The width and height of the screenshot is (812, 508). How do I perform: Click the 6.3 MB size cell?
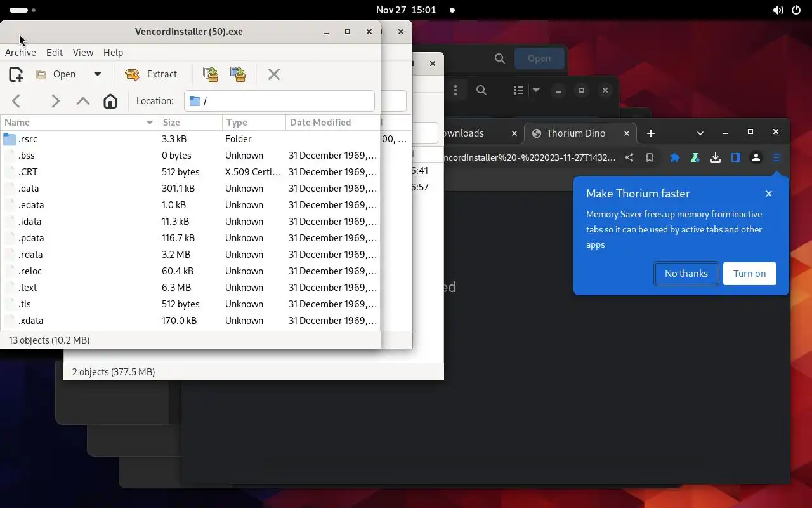176,288
